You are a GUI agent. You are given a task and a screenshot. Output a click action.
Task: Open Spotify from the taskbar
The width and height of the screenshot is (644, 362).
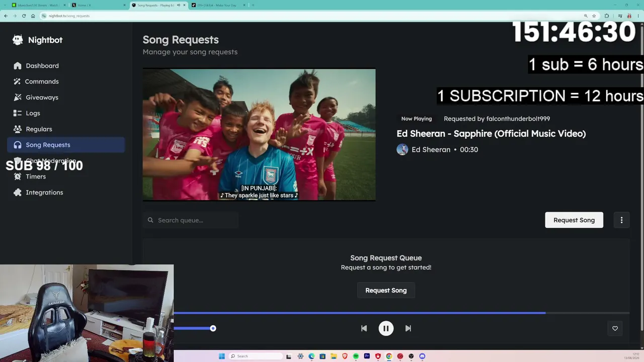click(356, 356)
